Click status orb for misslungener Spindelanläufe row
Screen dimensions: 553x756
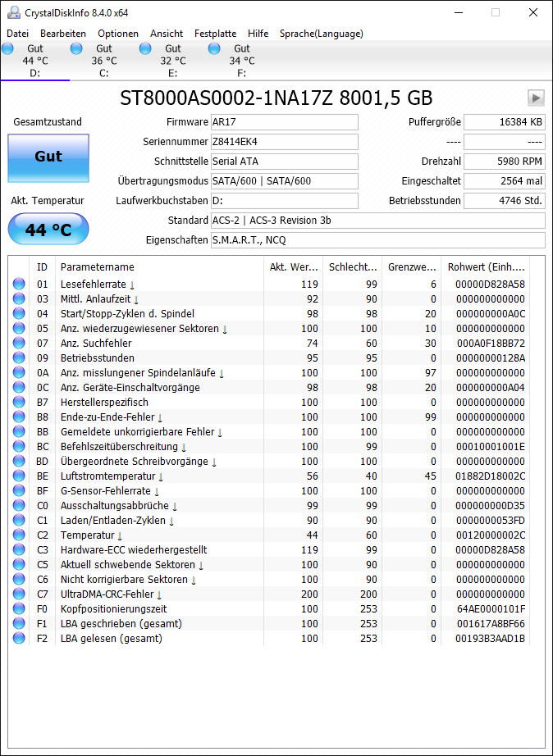coord(19,373)
